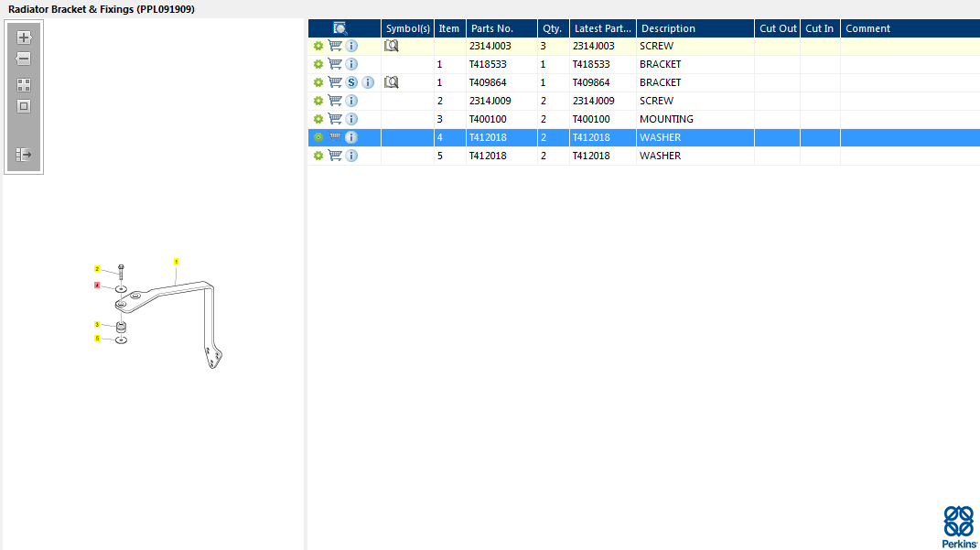The width and height of the screenshot is (980, 550).
Task: Click the gear icon for bracket T409864
Action: pos(318,82)
